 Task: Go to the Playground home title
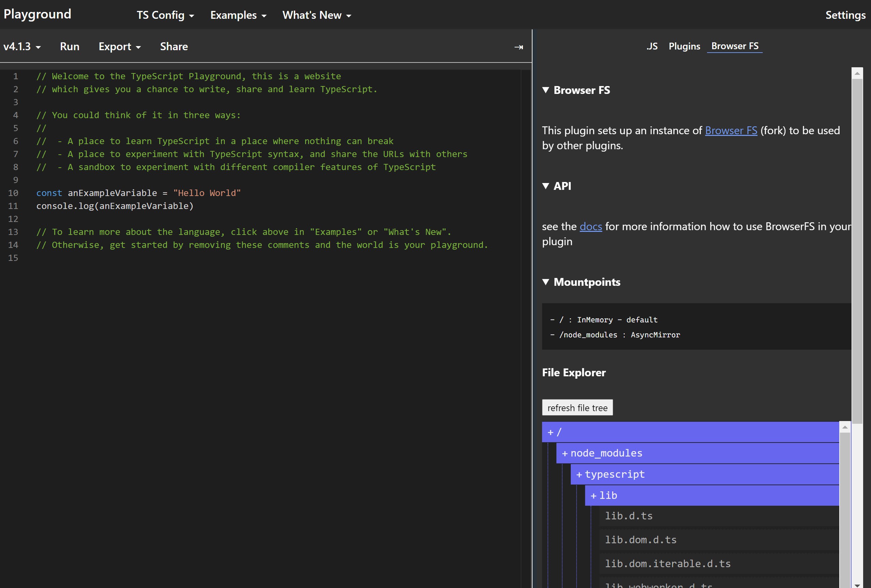tap(37, 14)
